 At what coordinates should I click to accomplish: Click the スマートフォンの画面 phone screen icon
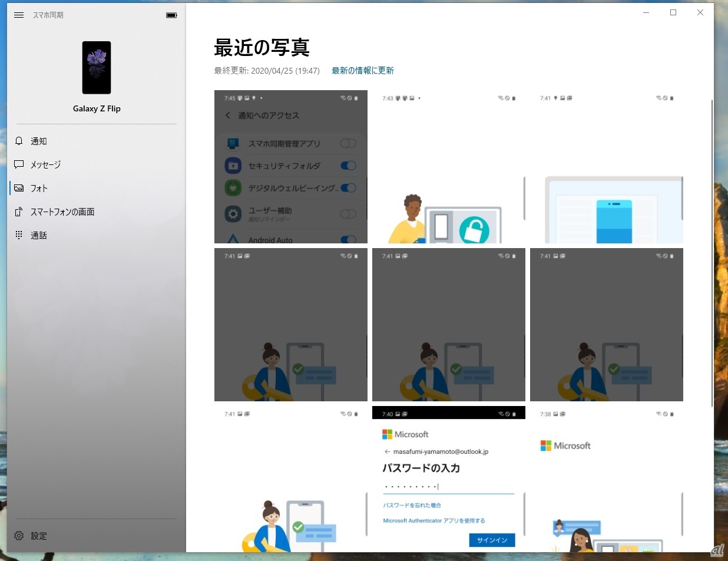click(19, 212)
